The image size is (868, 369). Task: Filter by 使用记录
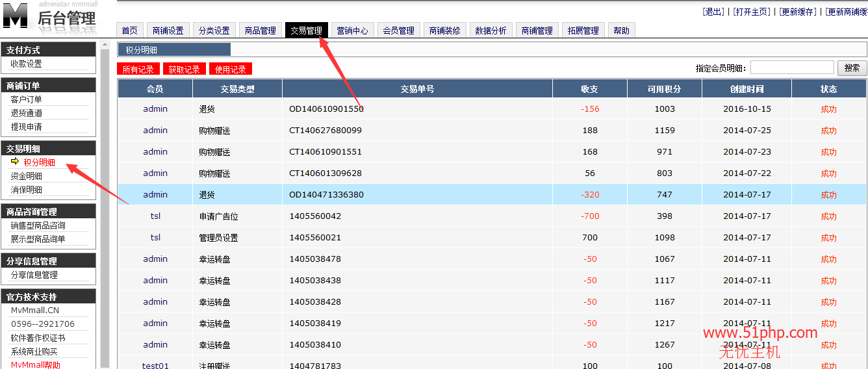pos(231,70)
